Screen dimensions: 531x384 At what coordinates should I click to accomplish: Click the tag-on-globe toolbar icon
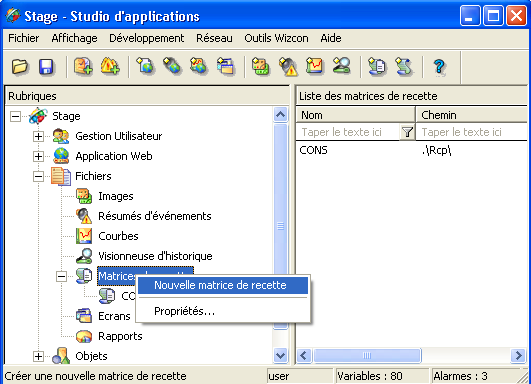click(x=172, y=66)
